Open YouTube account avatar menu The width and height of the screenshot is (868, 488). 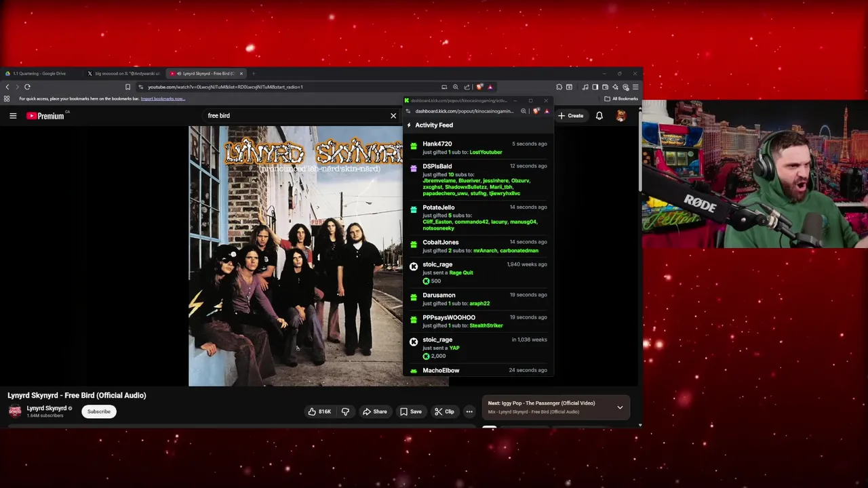[620, 116]
